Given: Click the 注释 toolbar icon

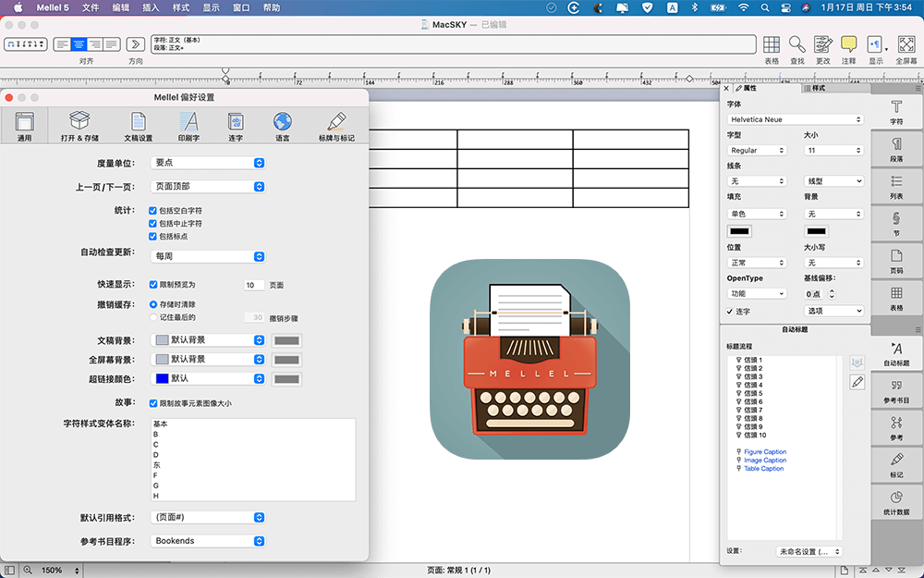Looking at the screenshot, I should click(848, 44).
